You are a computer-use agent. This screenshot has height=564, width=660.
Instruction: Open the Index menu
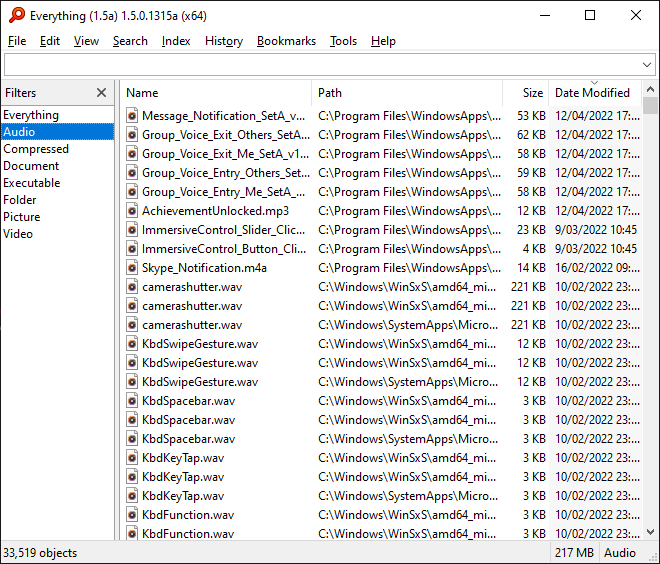coord(176,41)
